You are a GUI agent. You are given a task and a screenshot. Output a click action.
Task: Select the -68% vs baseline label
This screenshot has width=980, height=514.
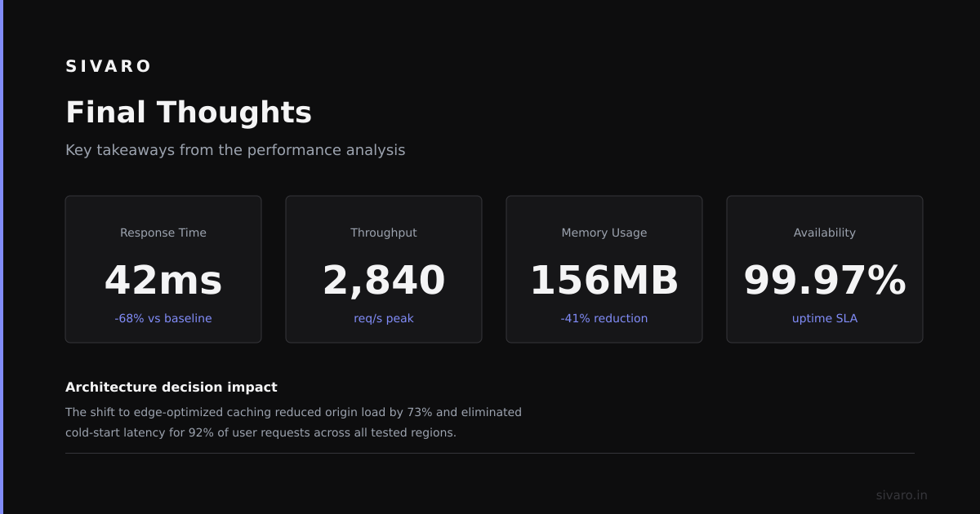[163, 318]
